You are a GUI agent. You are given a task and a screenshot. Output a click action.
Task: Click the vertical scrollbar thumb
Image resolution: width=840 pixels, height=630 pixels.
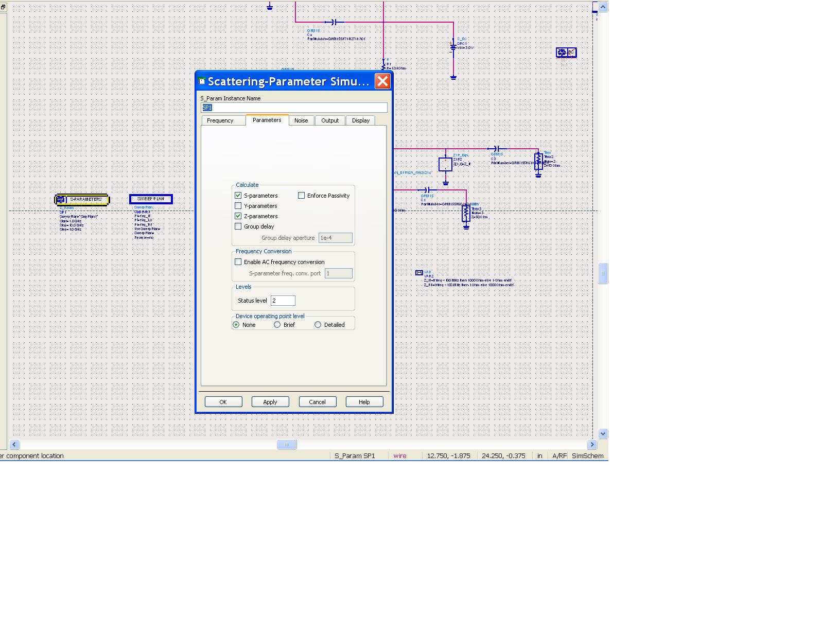(603, 273)
